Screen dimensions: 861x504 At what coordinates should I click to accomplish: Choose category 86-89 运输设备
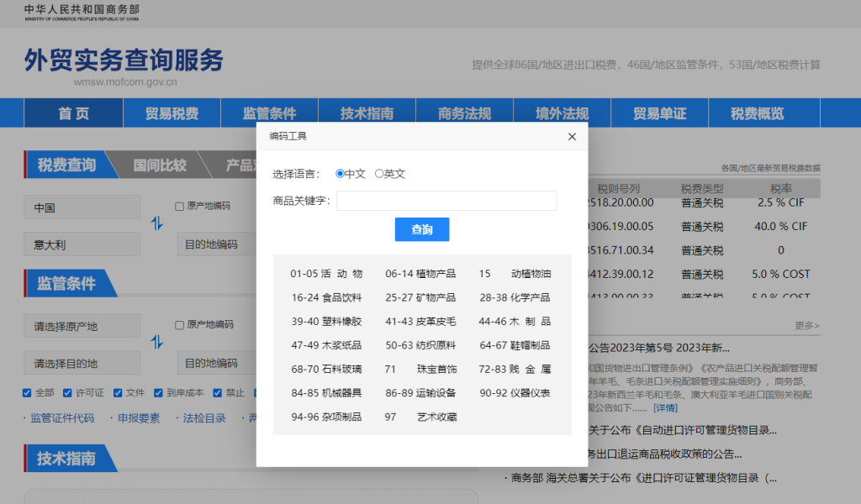pos(420,393)
